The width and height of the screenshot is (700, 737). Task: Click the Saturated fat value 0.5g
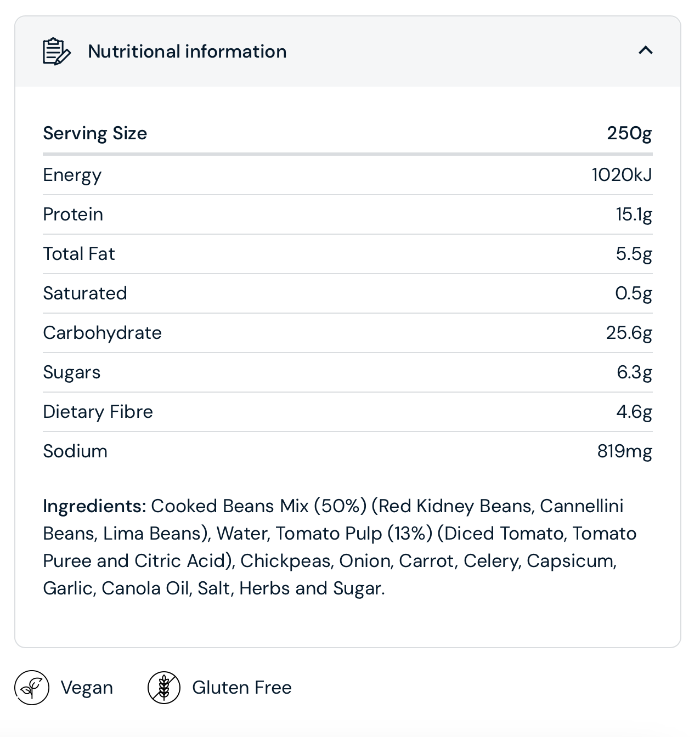(x=634, y=293)
